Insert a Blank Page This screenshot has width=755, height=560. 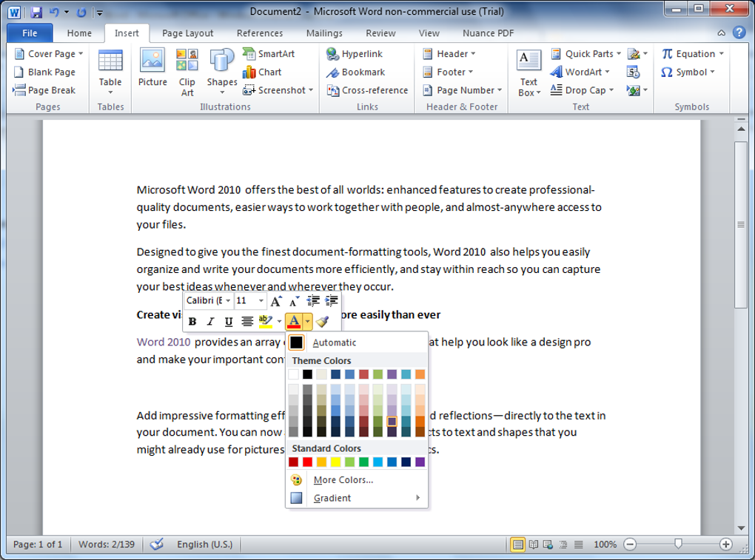click(44, 72)
